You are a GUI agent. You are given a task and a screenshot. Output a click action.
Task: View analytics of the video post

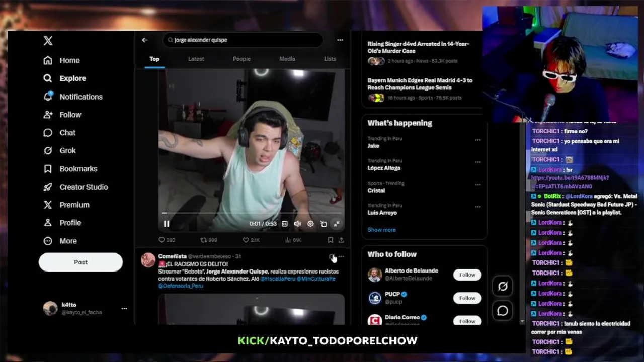click(x=293, y=240)
